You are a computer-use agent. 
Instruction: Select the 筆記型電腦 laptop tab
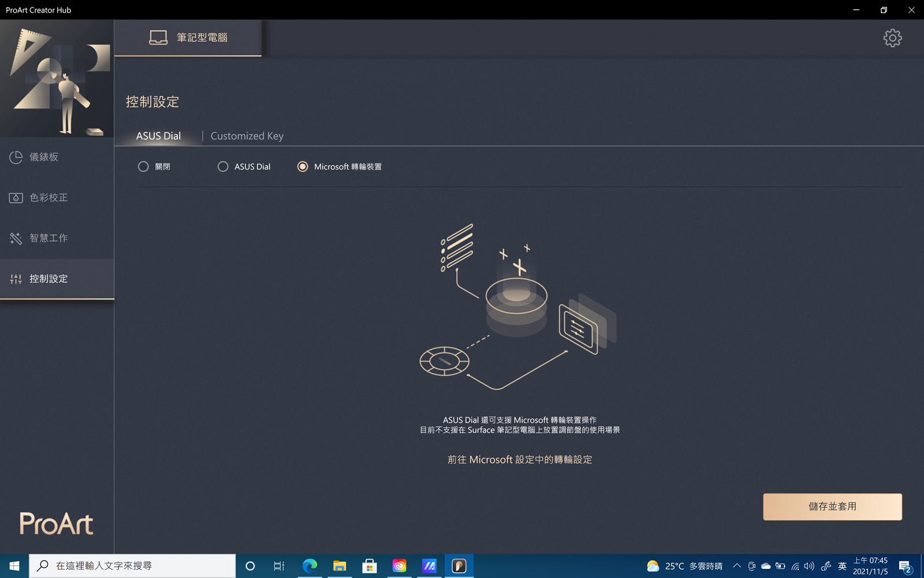pos(188,38)
